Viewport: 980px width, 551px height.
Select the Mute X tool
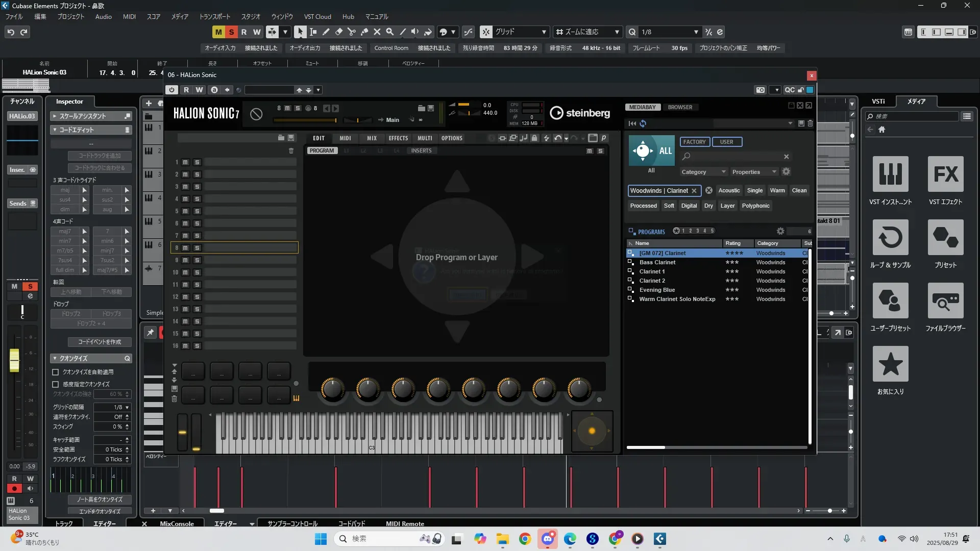coord(377,32)
